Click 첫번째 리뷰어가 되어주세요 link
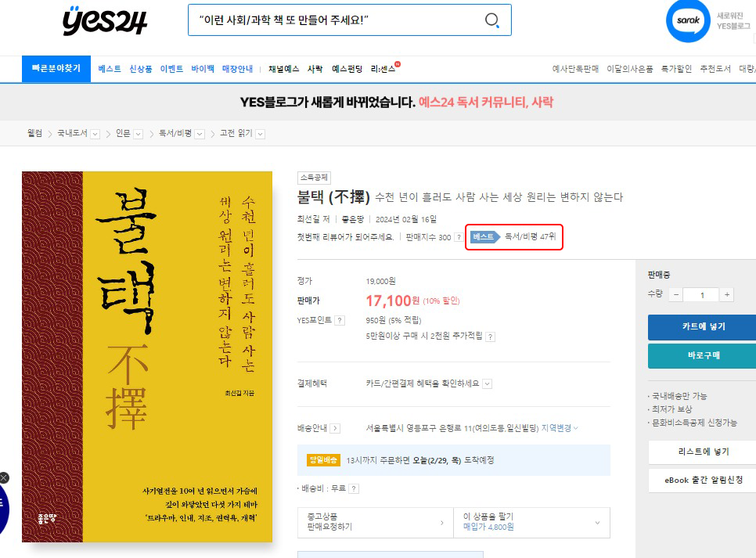Screen dimensions: 756x558 [345, 237]
